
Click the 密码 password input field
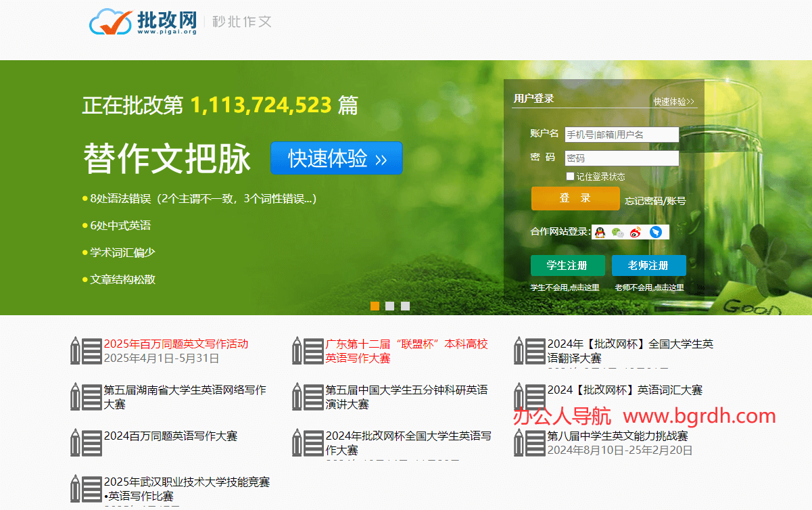tap(621, 158)
